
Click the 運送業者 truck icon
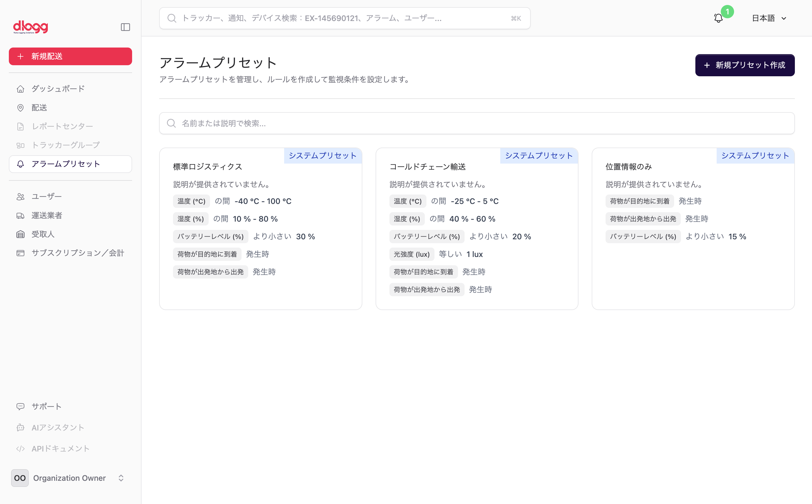[20, 215]
